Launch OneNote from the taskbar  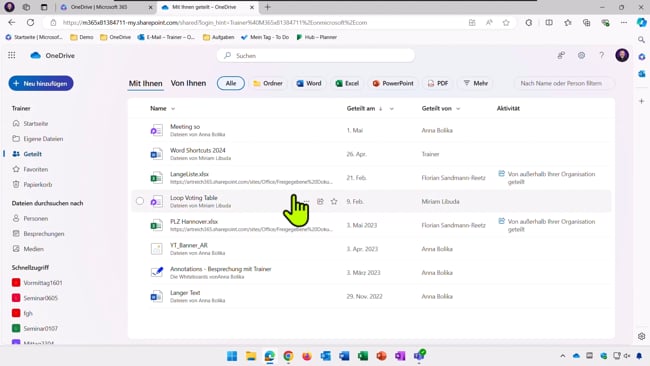click(x=400, y=356)
